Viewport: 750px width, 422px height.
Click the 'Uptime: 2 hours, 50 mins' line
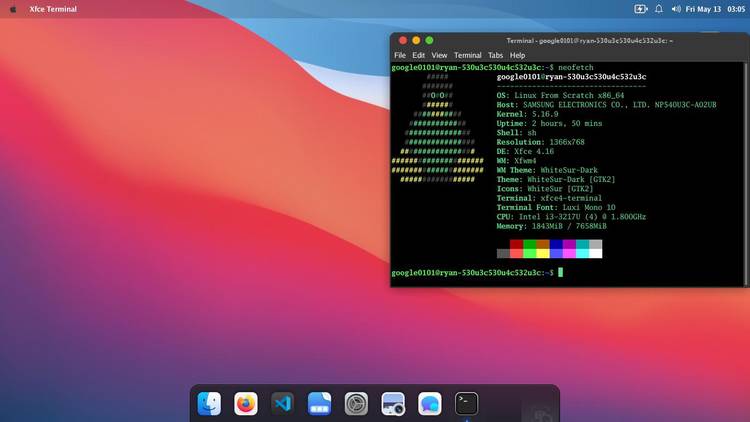coord(549,123)
